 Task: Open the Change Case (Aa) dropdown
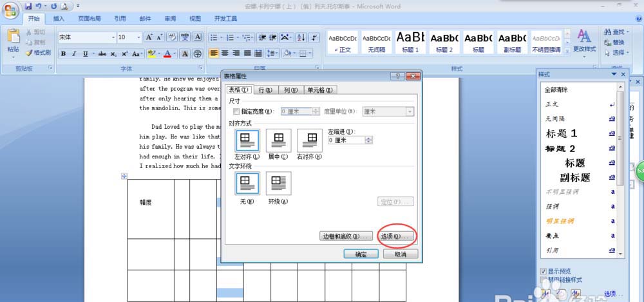[138, 54]
